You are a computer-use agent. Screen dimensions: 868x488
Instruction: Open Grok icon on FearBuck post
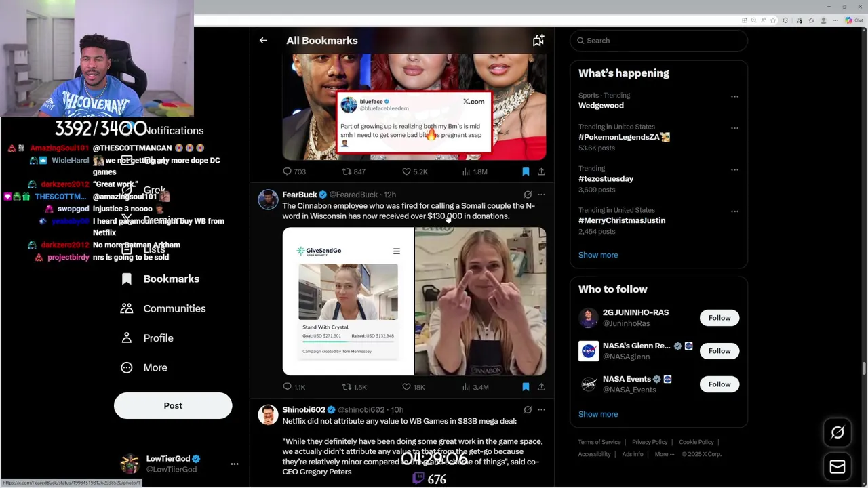tap(528, 195)
